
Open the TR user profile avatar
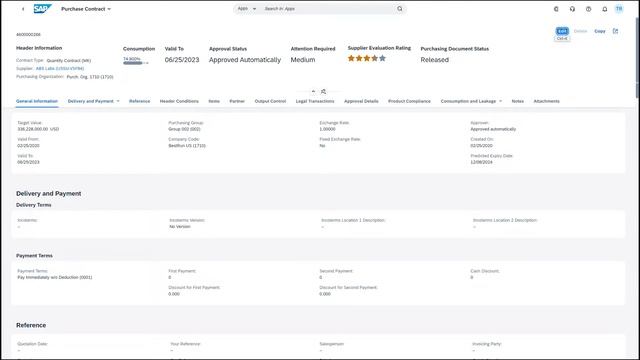619,9
